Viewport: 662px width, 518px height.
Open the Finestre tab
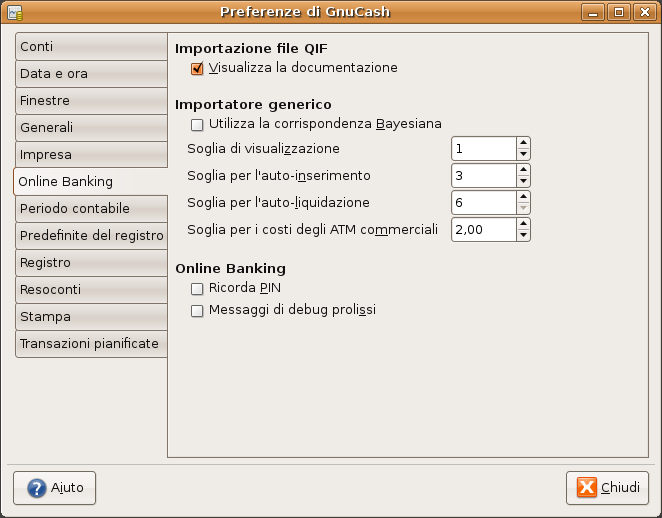coord(91,100)
